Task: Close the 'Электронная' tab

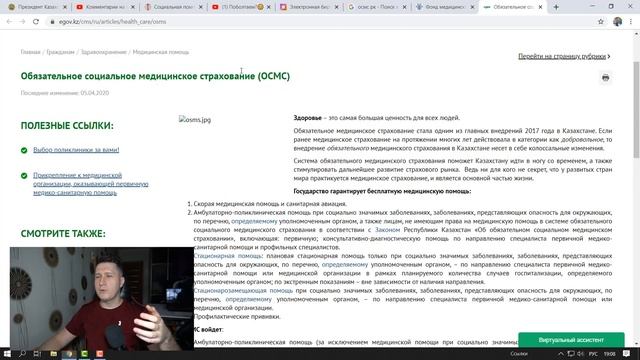Action: 336,7
